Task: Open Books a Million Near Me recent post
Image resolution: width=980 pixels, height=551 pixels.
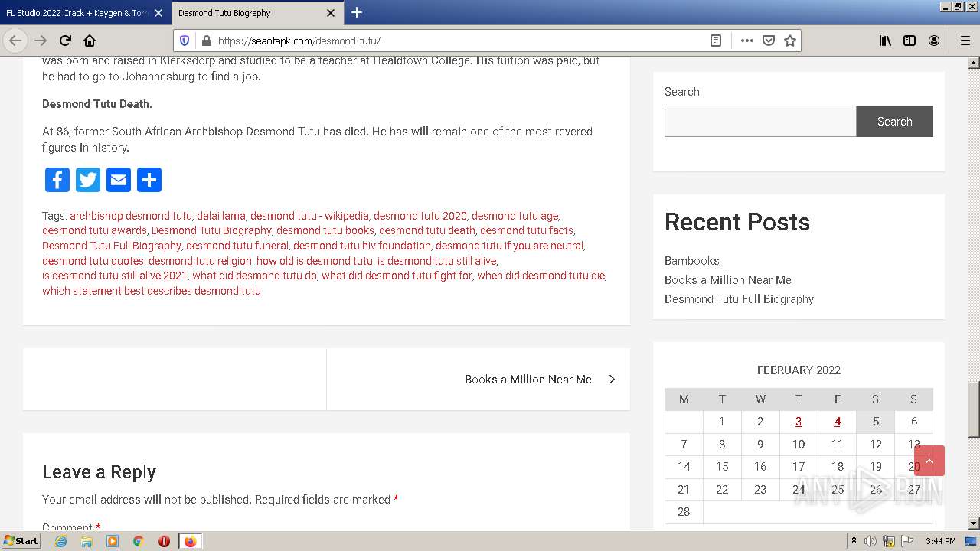Action: tap(728, 279)
